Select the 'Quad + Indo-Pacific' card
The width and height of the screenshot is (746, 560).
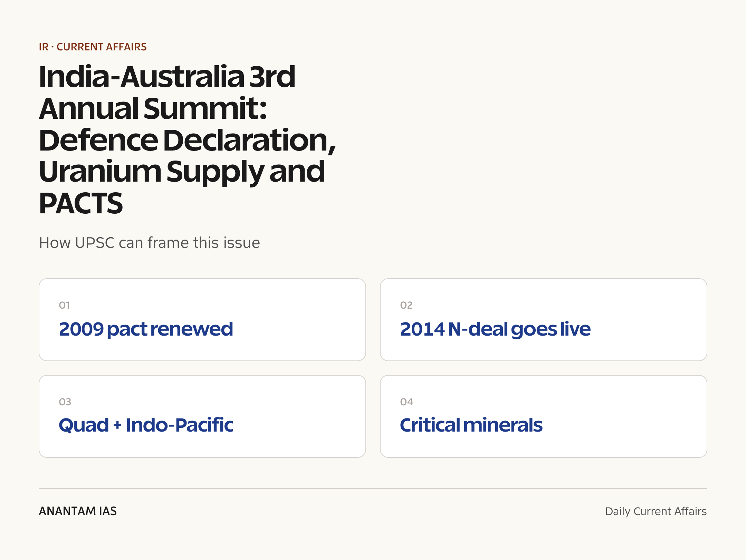click(x=202, y=416)
